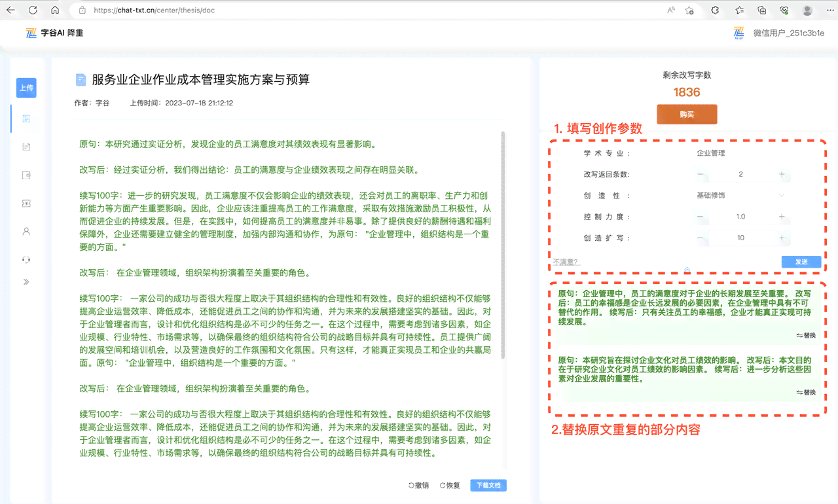Open the collections icon in browser toolbar
The width and height of the screenshot is (838, 504).
click(761, 10)
